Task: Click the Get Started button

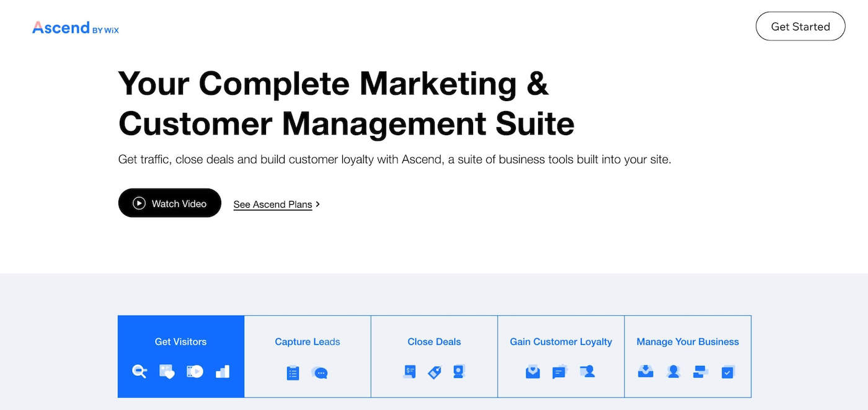Action: (800, 27)
